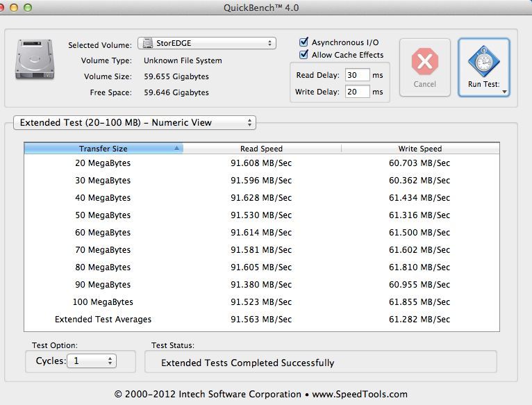Select the 20 MegaBytes result row
532x405 pixels.
(x=261, y=163)
